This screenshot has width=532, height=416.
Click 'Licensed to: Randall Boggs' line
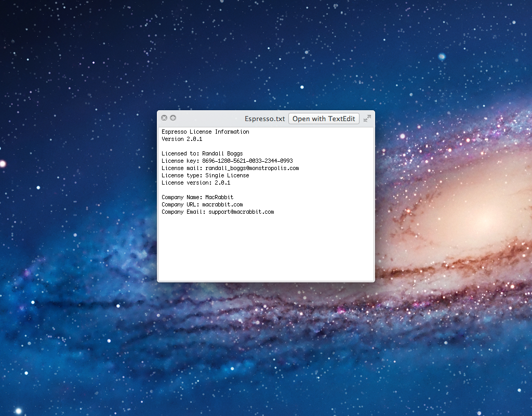click(202, 153)
